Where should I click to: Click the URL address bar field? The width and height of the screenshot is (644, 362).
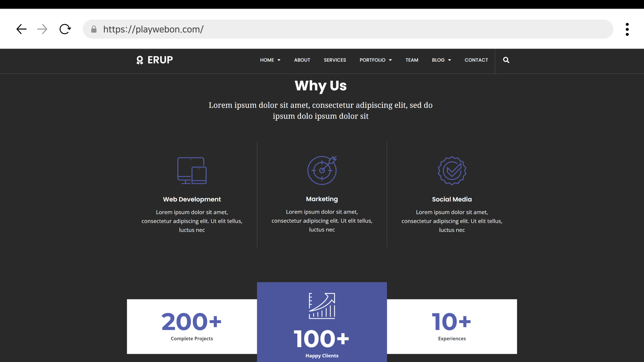350,29
